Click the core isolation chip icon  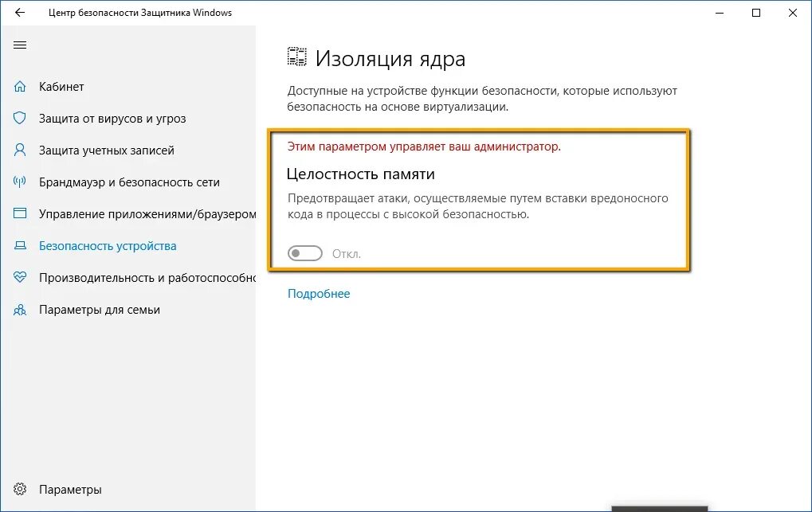tap(297, 57)
